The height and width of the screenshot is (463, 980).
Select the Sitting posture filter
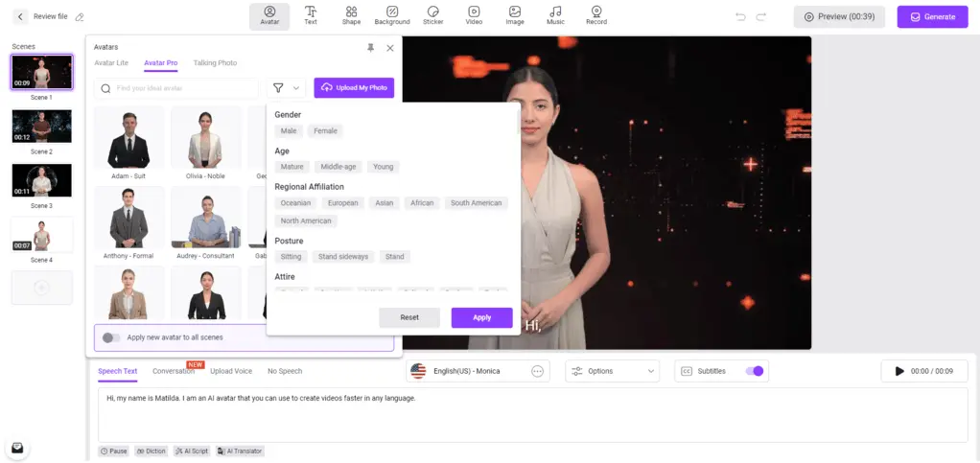pos(291,257)
